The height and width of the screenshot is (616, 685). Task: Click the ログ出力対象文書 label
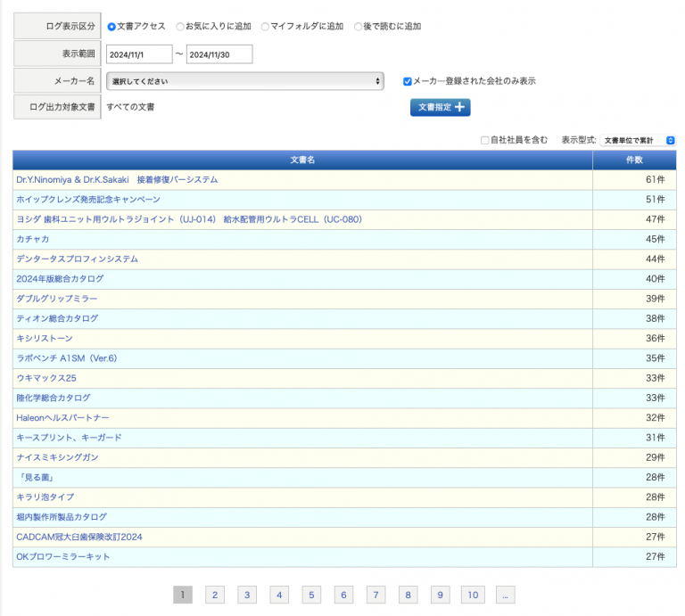pos(62,107)
